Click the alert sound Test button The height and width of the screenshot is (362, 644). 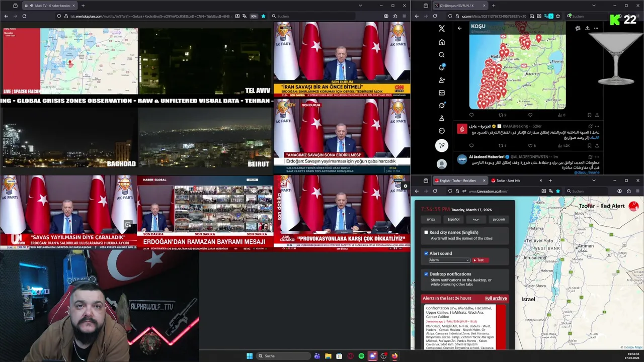point(480,260)
